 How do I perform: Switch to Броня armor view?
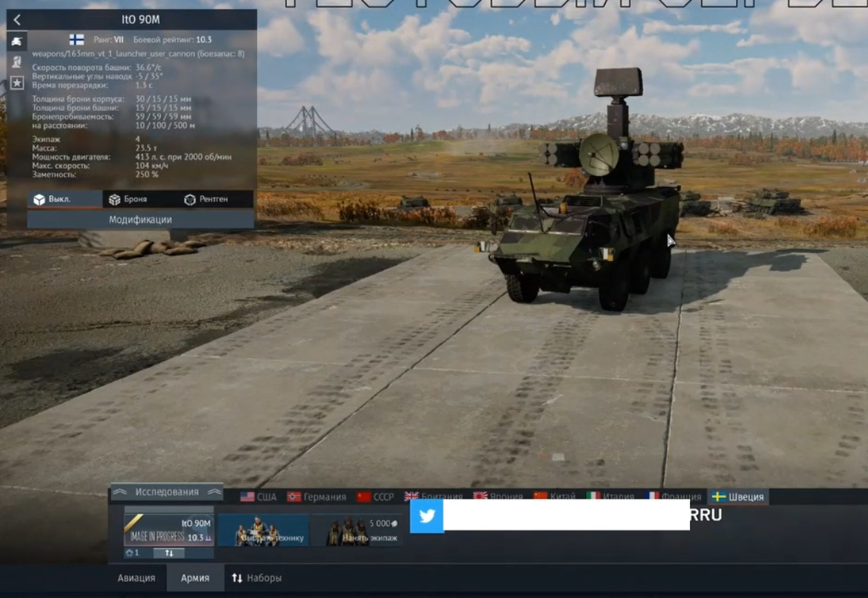[140, 199]
